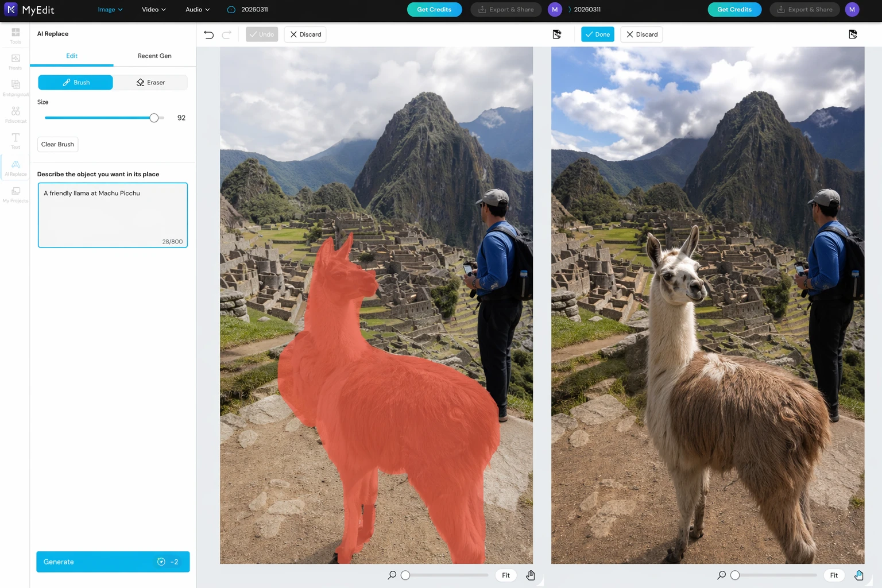Click the redo arrow icon

(227, 34)
